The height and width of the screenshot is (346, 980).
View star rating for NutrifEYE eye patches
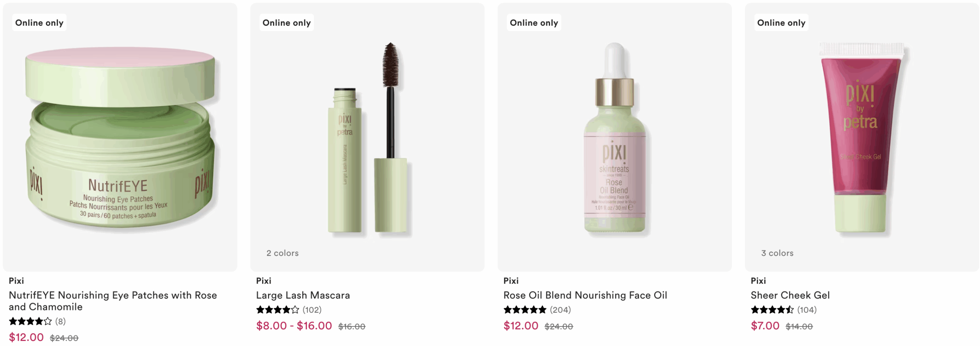tap(30, 321)
